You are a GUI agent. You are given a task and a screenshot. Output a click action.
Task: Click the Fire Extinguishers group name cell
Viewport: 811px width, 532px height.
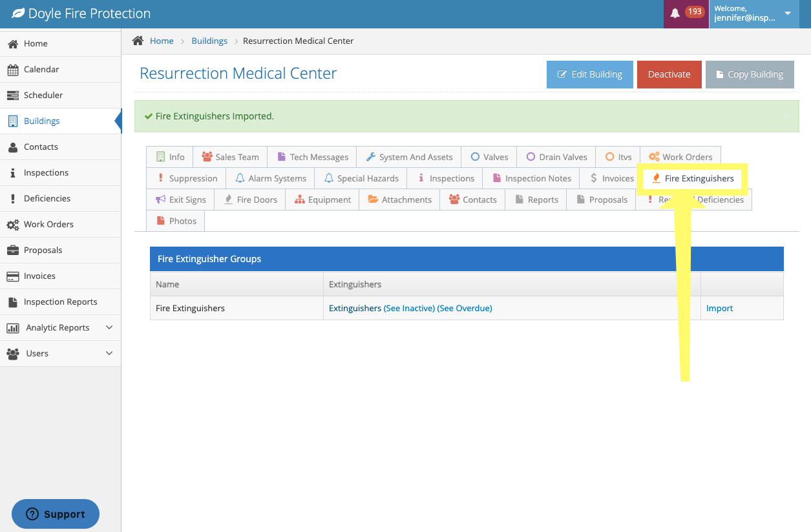237,309
